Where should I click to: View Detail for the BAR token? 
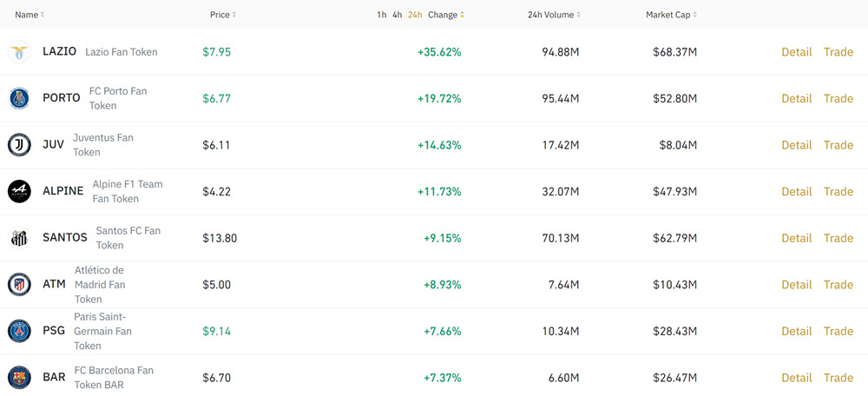click(x=797, y=378)
